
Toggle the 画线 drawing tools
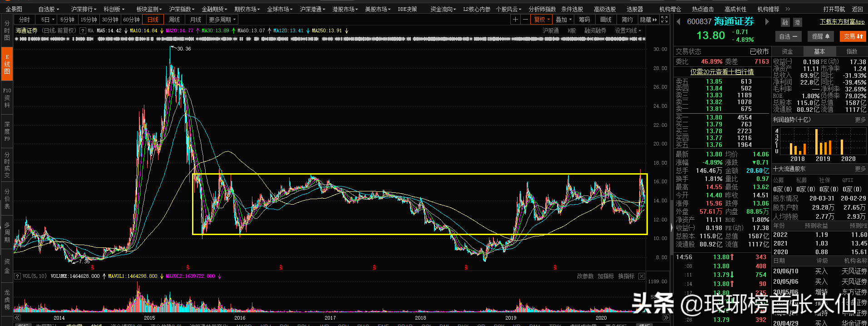(x=606, y=20)
